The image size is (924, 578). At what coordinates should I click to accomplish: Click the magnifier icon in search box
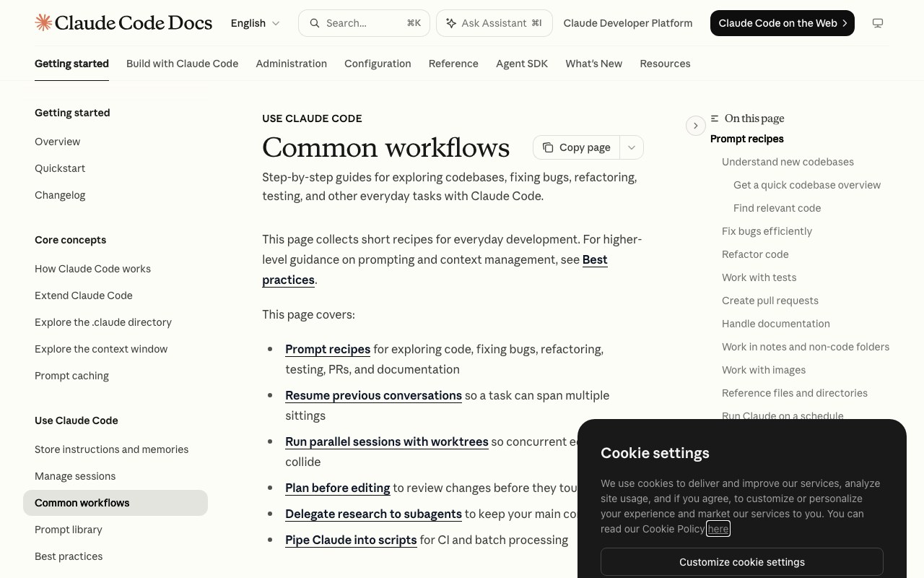tap(315, 23)
